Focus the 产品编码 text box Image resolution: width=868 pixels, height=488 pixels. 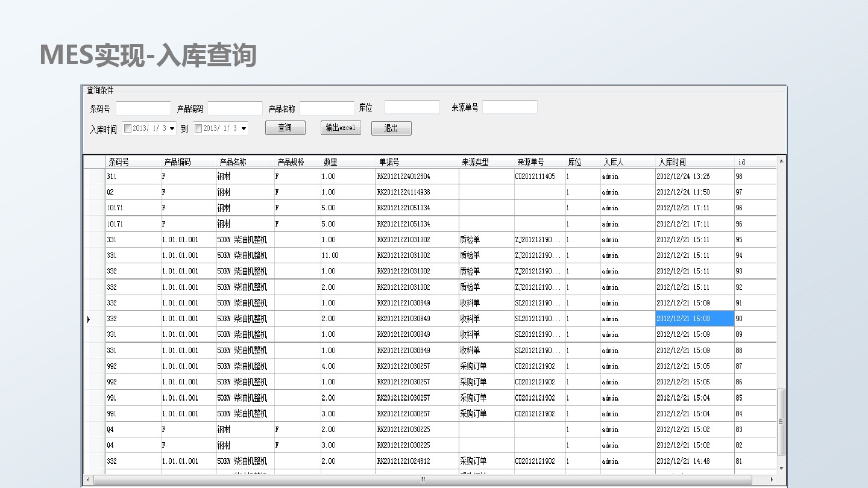[x=235, y=108]
